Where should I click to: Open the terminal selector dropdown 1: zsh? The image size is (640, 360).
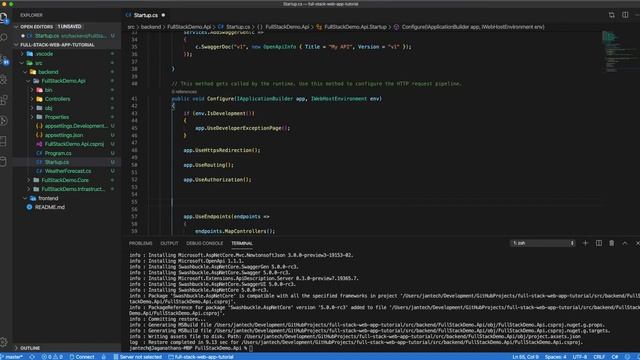(542, 243)
